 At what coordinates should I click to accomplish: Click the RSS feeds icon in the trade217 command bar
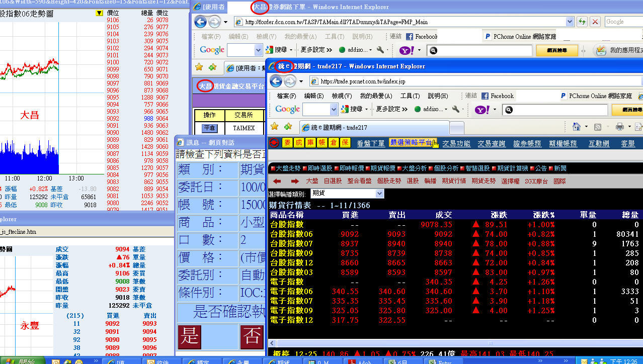598,127
